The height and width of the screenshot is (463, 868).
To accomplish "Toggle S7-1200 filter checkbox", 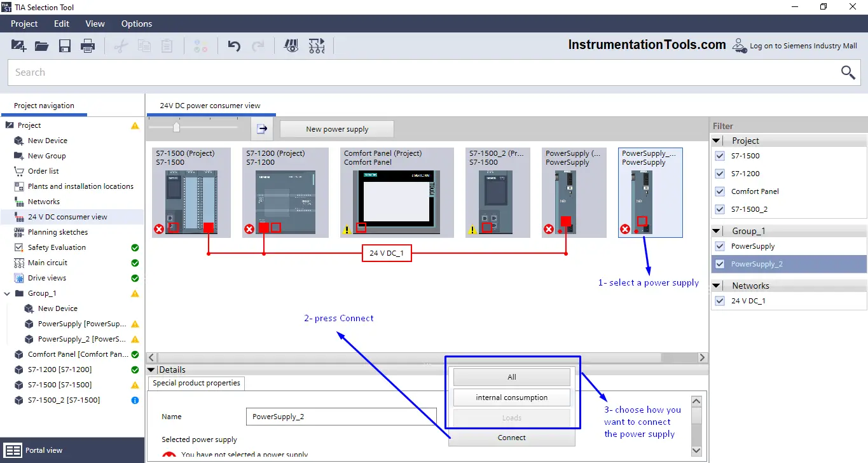I will [720, 174].
